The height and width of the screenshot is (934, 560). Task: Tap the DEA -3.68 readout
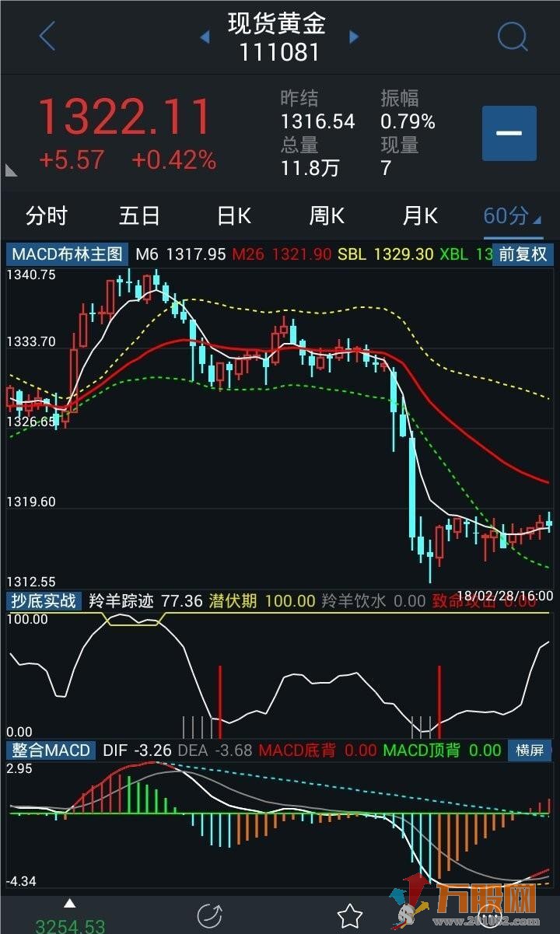point(215,750)
